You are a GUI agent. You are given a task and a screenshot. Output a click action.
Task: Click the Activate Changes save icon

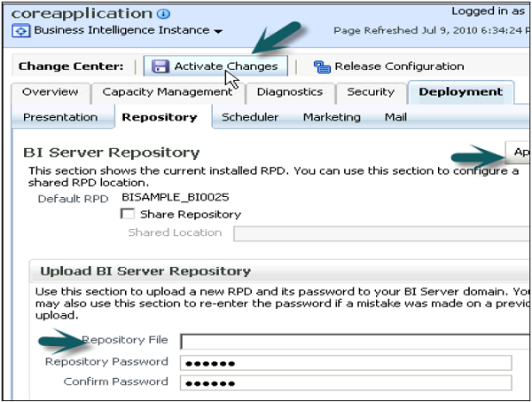(160, 67)
